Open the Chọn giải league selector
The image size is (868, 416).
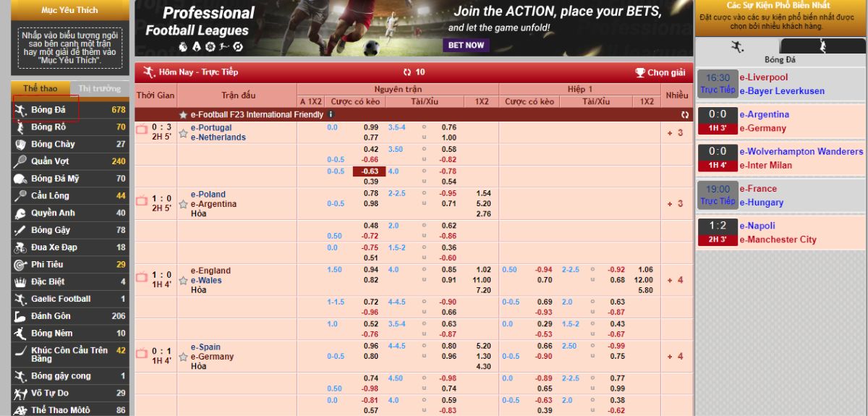pos(660,72)
